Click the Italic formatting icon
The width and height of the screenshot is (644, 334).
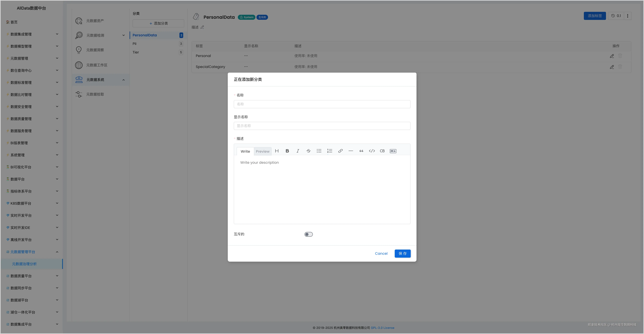point(298,151)
